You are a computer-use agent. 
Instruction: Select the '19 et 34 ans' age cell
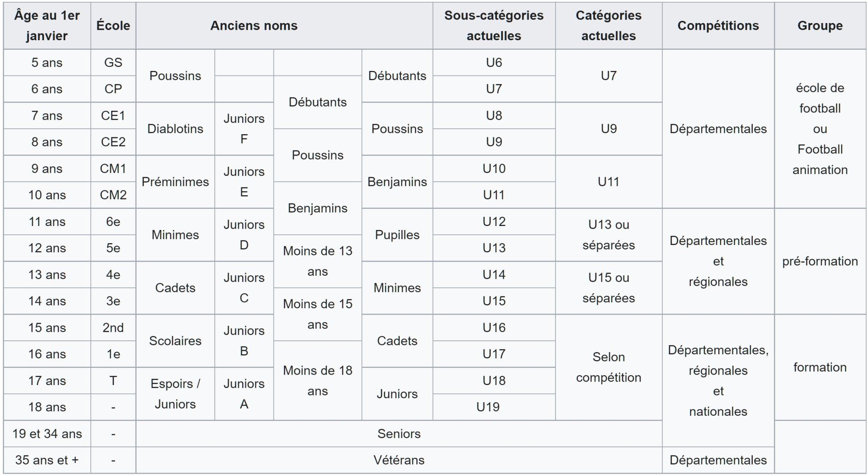tap(47, 434)
